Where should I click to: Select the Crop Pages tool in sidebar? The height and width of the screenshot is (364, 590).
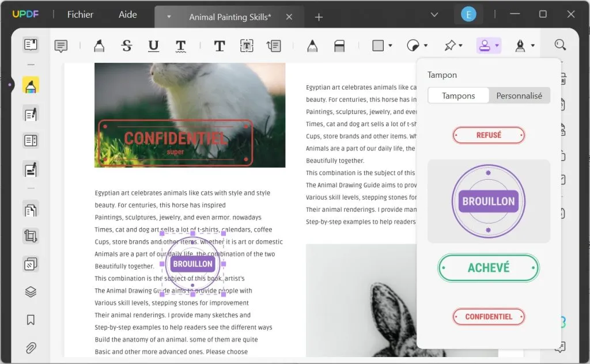[31, 236]
